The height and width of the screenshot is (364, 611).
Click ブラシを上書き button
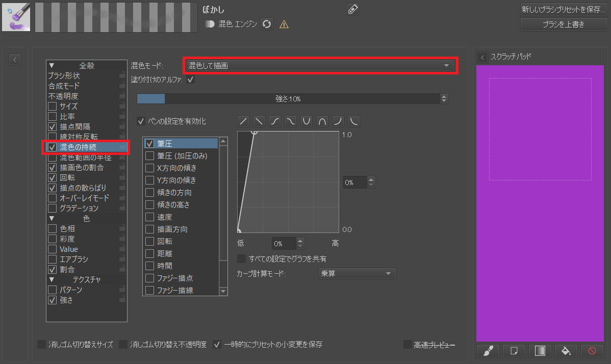click(564, 24)
